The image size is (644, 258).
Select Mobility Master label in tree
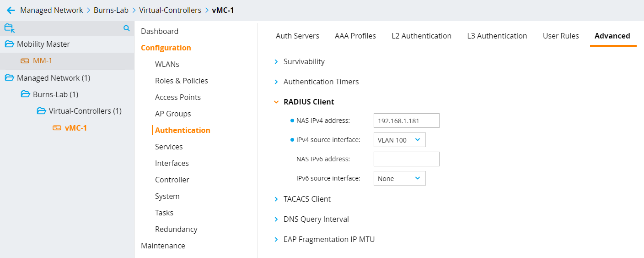pyautogui.click(x=43, y=44)
